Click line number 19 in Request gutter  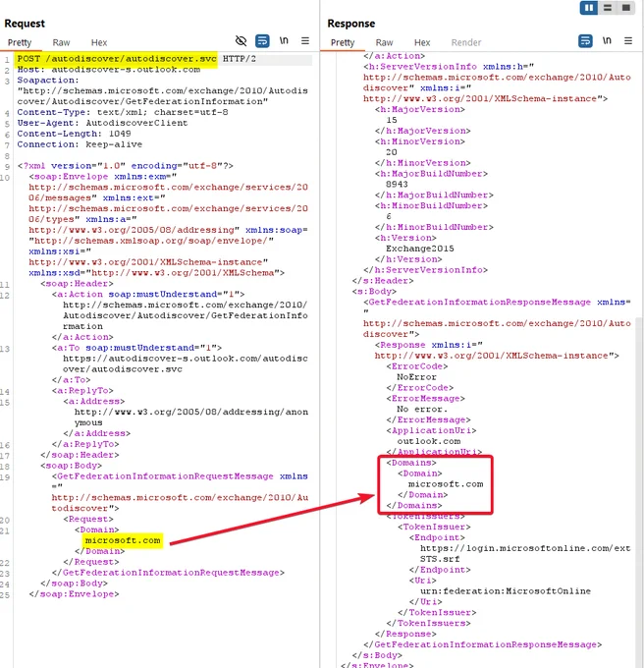point(5,477)
